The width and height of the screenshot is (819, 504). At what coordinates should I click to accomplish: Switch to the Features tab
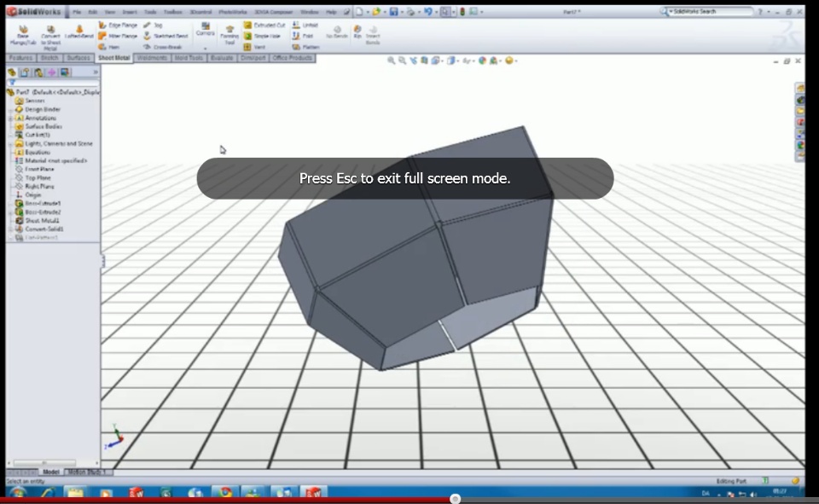coord(20,58)
